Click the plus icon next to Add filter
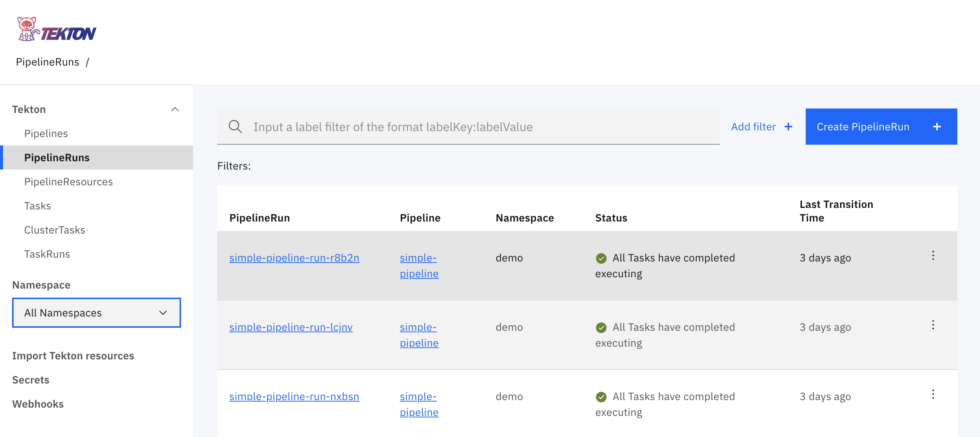This screenshot has width=980, height=437. [789, 127]
